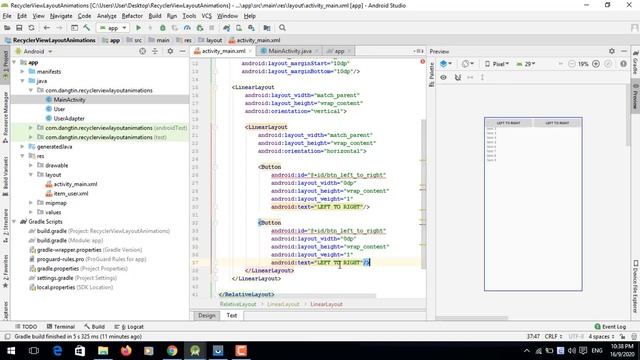Select UserAdapter class in project tree
640x360 pixels.
pos(69,118)
